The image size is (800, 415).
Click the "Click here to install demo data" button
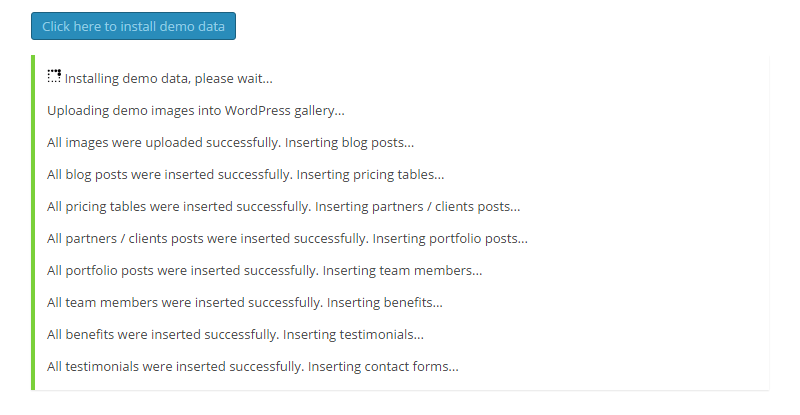click(x=133, y=26)
